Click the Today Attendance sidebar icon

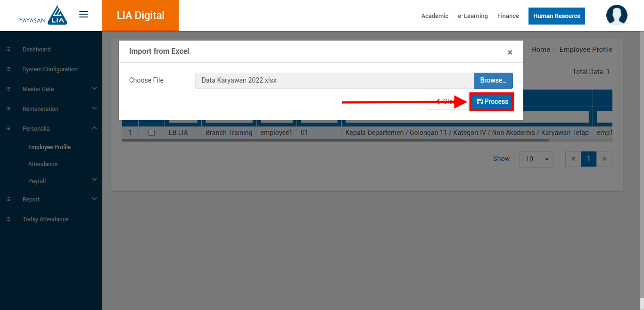(8, 219)
